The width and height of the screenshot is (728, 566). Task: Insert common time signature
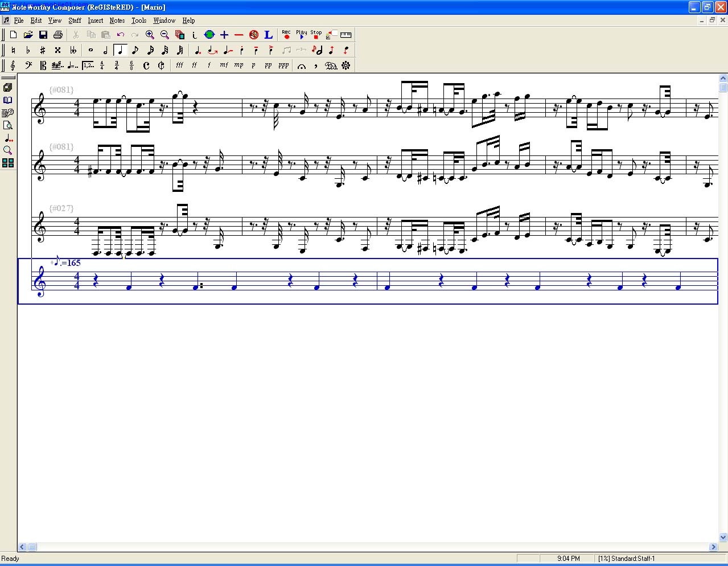(146, 65)
